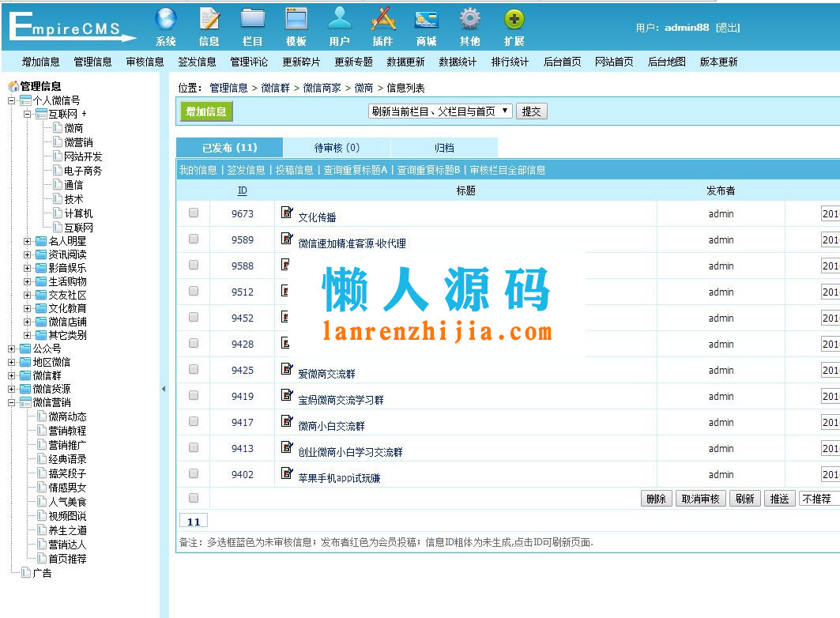The image size is (840, 618).
Task: Click the 模板 (Template) icon
Action: click(x=296, y=24)
